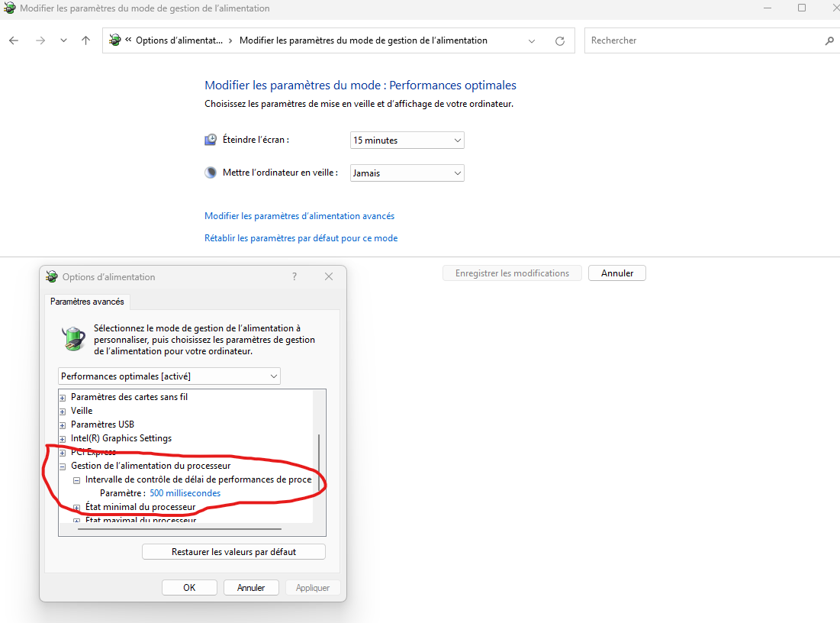Image resolution: width=840 pixels, height=623 pixels.
Task: Click the search magnifier icon
Action: [x=829, y=40]
